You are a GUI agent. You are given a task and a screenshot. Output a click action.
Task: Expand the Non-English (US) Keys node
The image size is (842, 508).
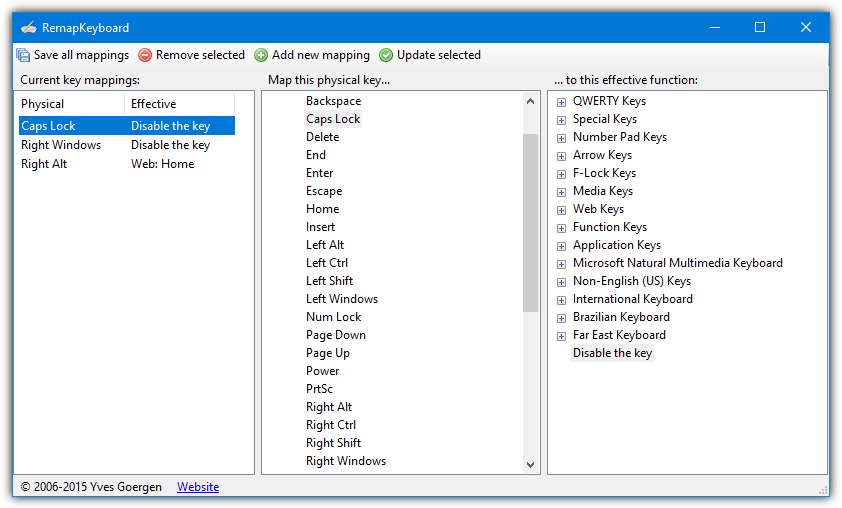point(561,282)
